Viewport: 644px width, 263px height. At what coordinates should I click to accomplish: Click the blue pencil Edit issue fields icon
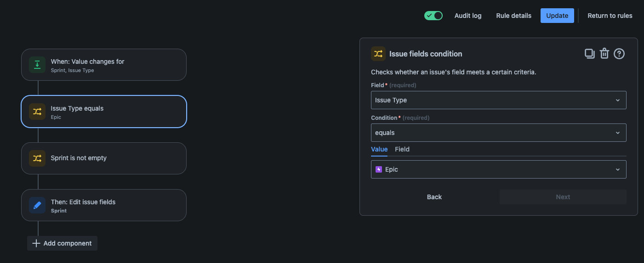[x=37, y=205]
